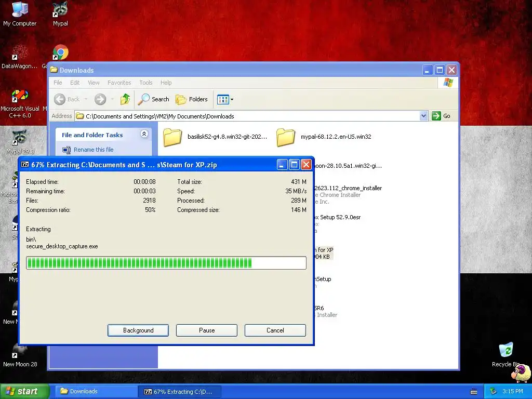
Task: Open the File menu
Action: (x=58, y=83)
